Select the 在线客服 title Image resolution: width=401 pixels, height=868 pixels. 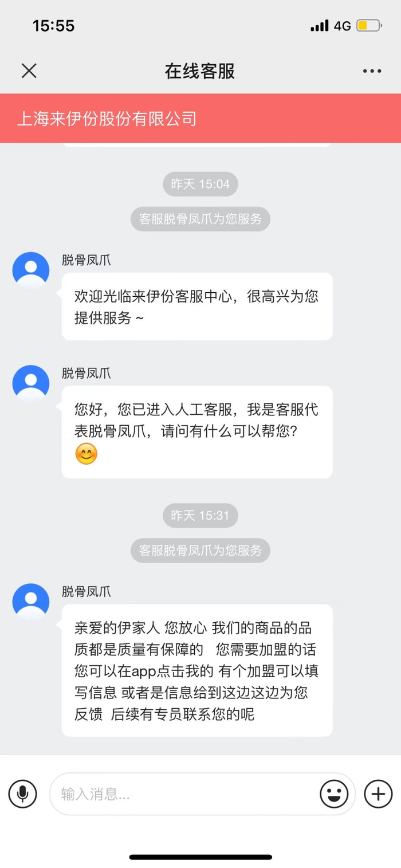click(200, 70)
